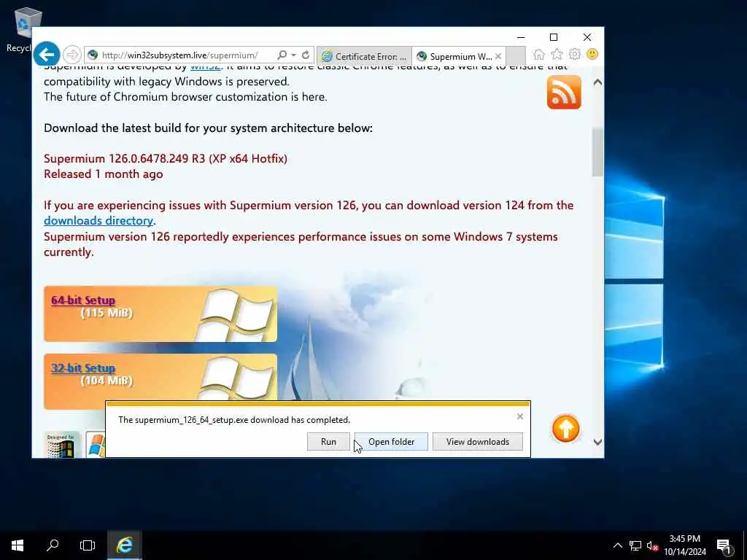Click the smiley feedback icon
The height and width of the screenshot is (560, 747).
click(x=592, y=54)
